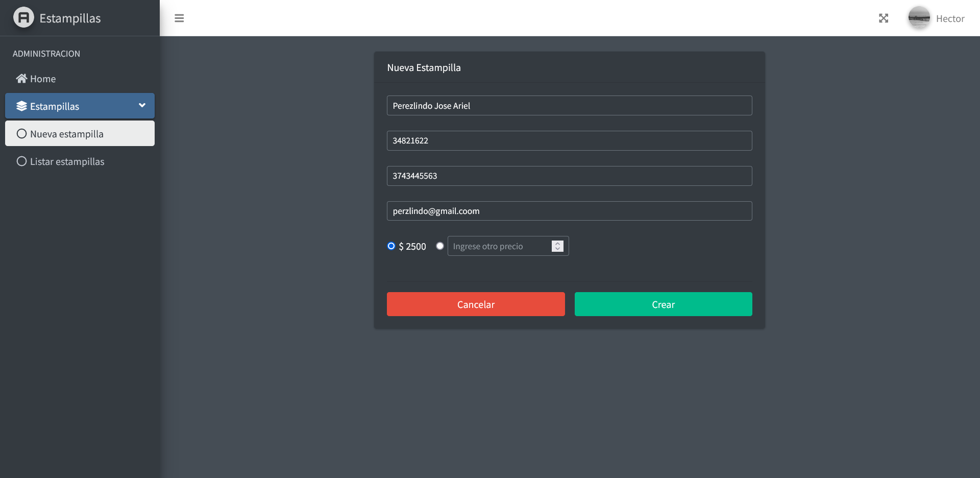Open the Hector user name menu
This screenshot has height=478, width=980.
coord(950,19)
